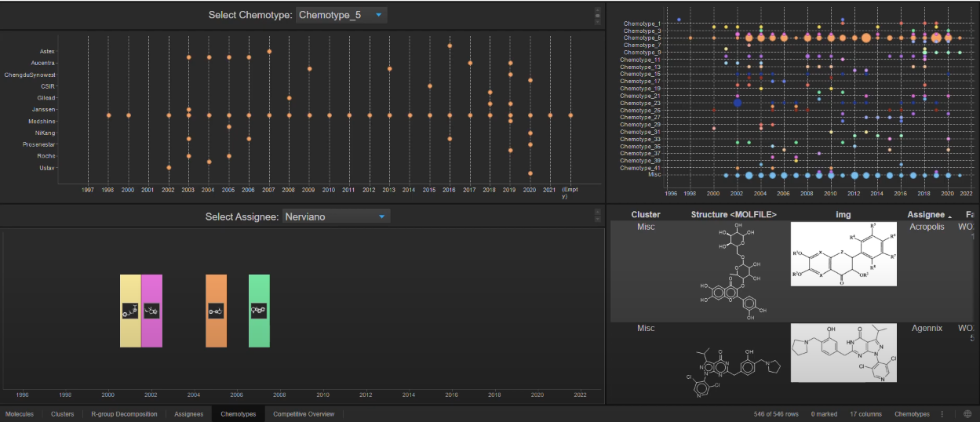Open the Select Assignee dropdown showing Nerviano
This screenshot has width=980, height=422.
click(x=336, y=216)
